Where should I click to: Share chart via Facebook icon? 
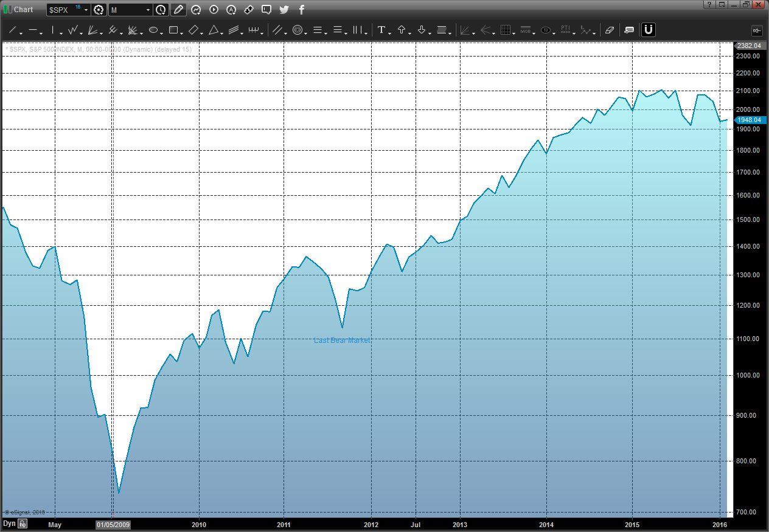(x=302, y=10)
